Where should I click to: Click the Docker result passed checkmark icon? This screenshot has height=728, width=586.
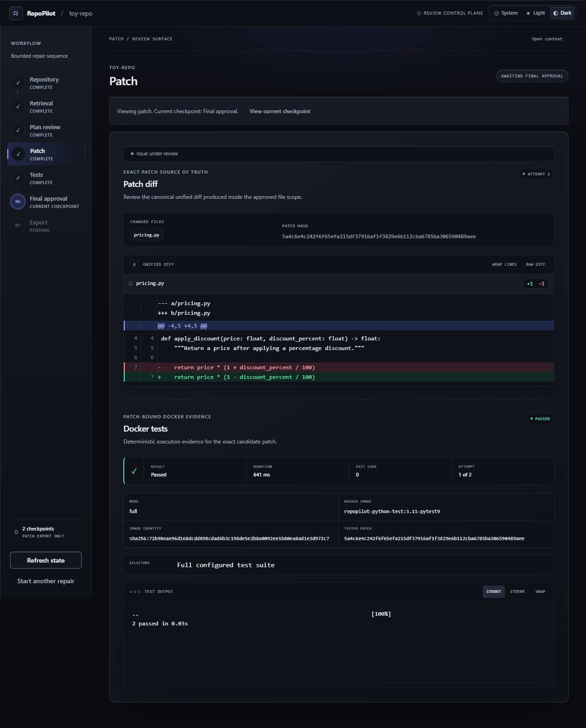tap(134, 471)
